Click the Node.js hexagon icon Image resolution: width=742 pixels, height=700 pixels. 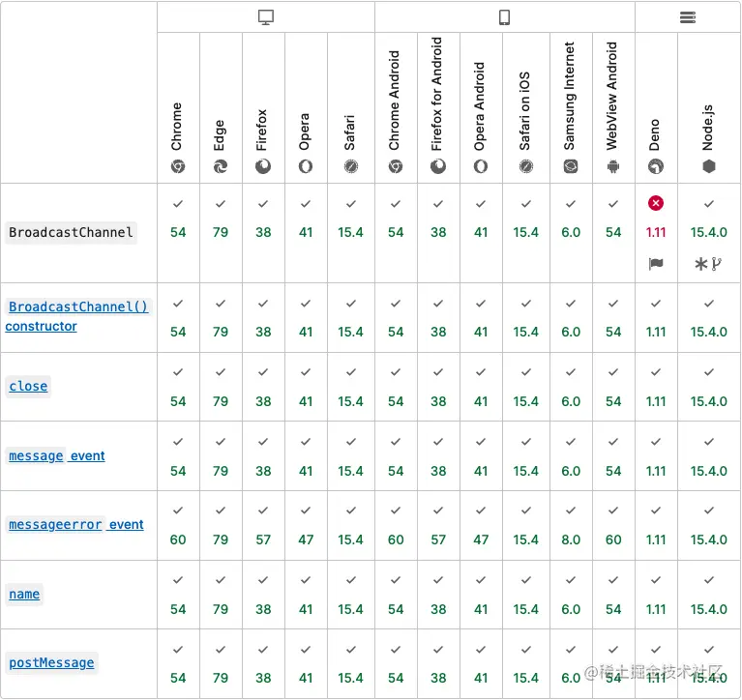[x=709, y=166]
